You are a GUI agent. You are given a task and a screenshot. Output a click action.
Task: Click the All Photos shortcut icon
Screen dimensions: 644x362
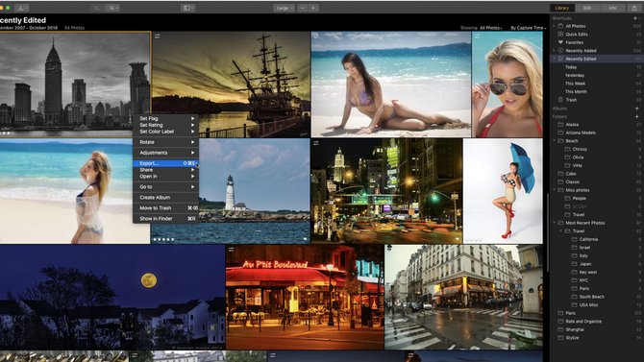560,26
